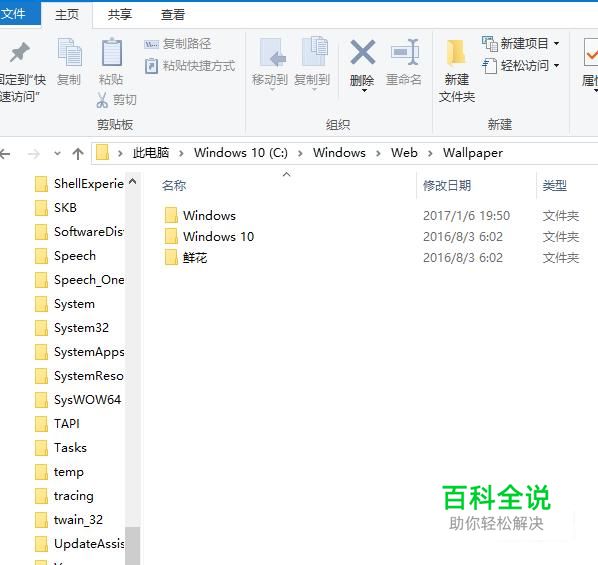Switch to the 主页 (Home) ribbon tab
The width and height of the screenshot is (598, 565).
tap(67, 15)
